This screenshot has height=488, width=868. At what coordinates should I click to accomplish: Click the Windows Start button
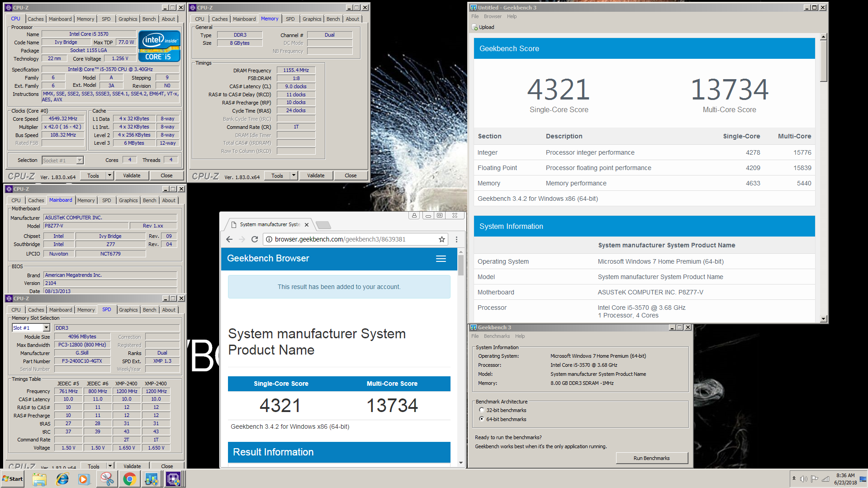[13, 479]
